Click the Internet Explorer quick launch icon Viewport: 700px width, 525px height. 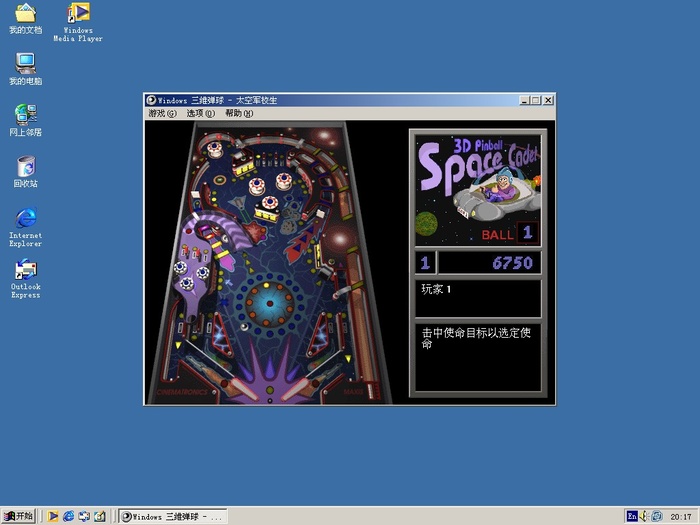click(x=69, y=516)
